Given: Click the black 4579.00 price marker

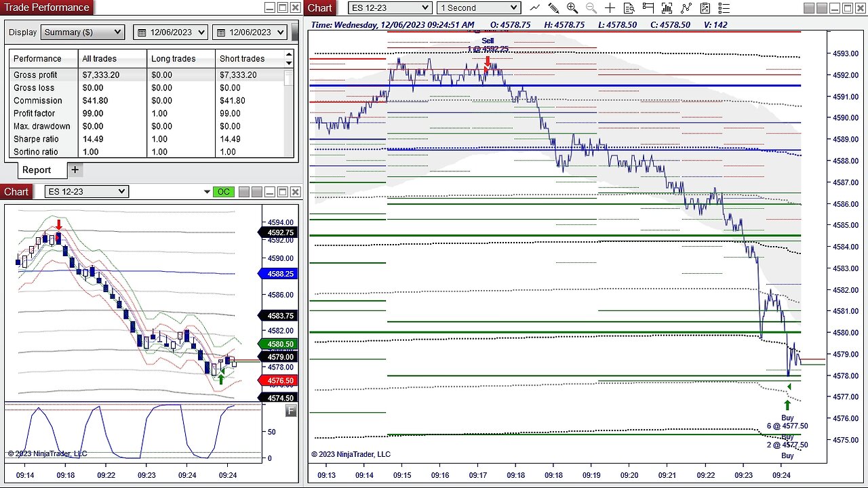Looking at the screenshot, I should pos(277,357).
